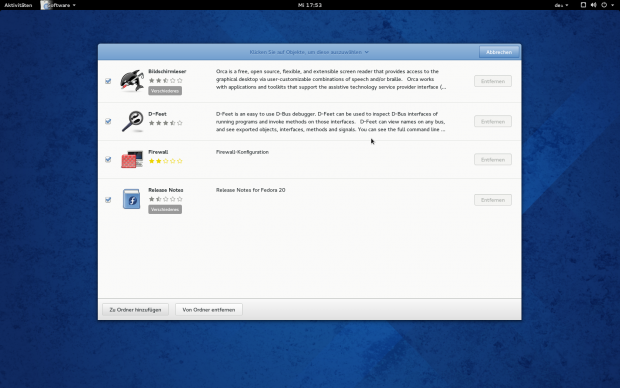This screenshot has height=388, width=620.
Task: Open the Aktivitäten overview
Action: coord(18,5)
